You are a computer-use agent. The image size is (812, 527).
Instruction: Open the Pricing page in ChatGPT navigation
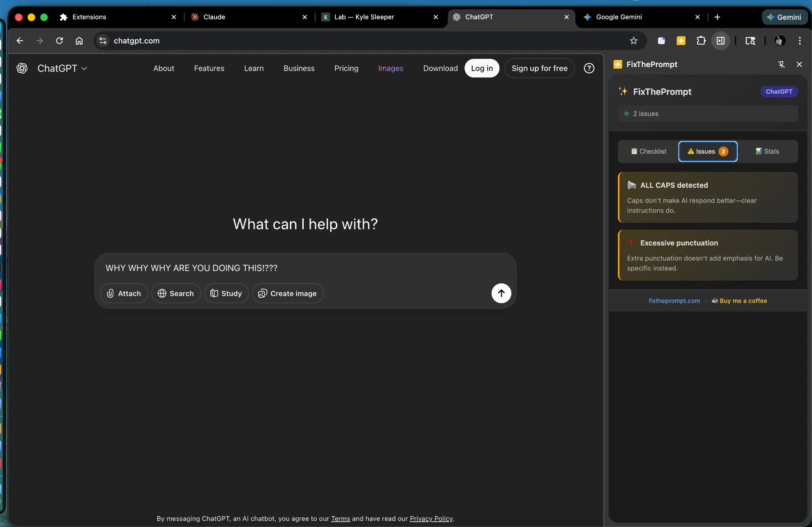point(346,68)
